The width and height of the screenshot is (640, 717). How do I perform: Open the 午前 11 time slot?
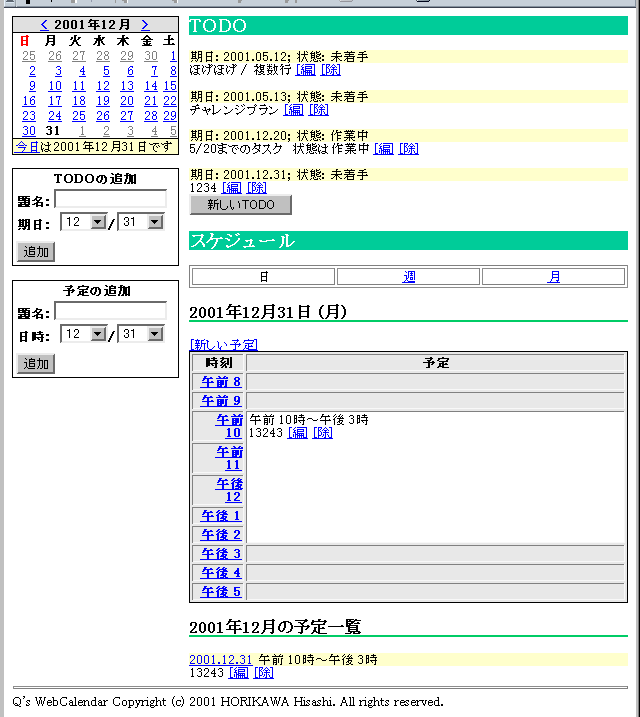(229, 458)
